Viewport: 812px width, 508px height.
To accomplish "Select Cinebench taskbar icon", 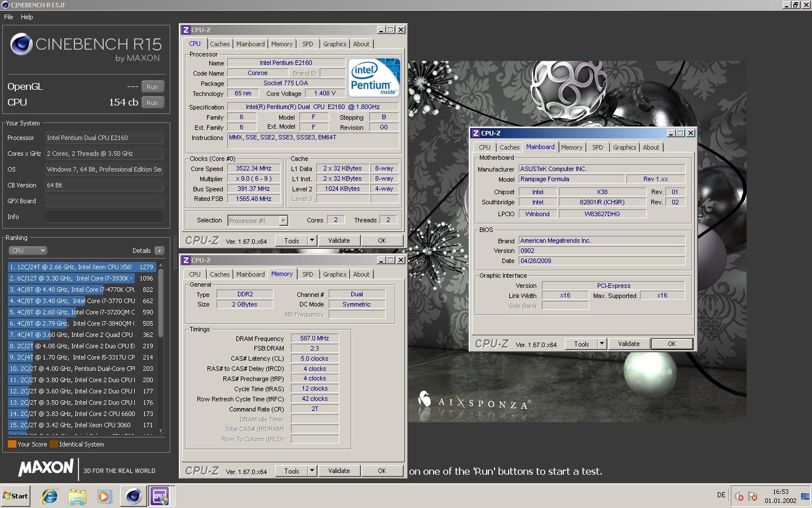I will [x=134, y=496].
